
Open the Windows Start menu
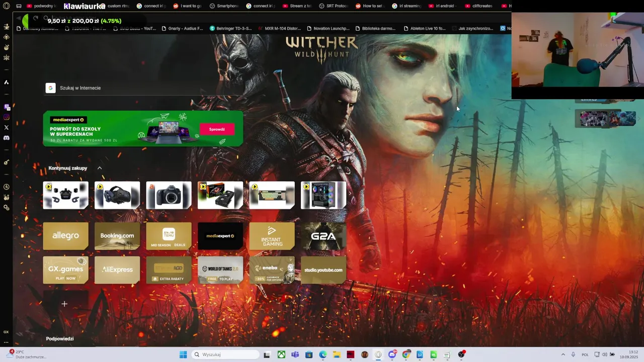(x=183, y=354)
